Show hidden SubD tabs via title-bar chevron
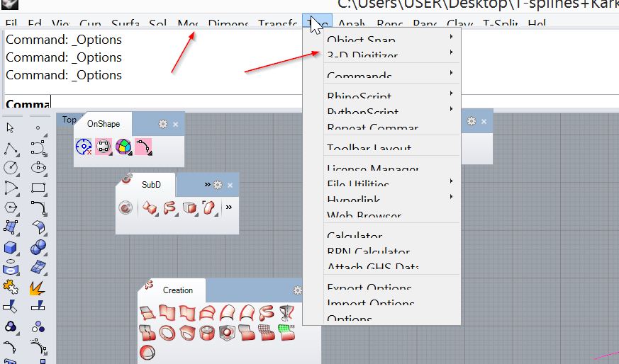This screenshot has width=619, height=364. tap(207, 185)
